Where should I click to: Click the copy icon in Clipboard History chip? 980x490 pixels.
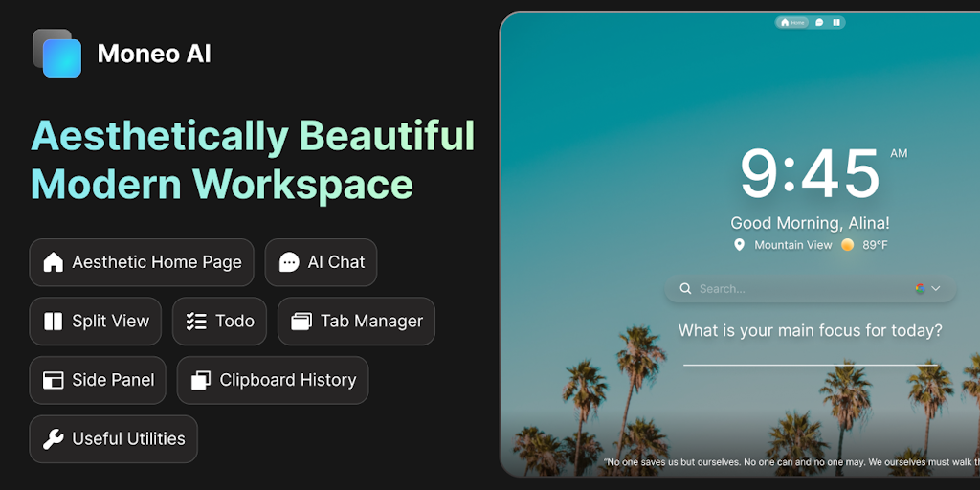(x=201, y=380)
